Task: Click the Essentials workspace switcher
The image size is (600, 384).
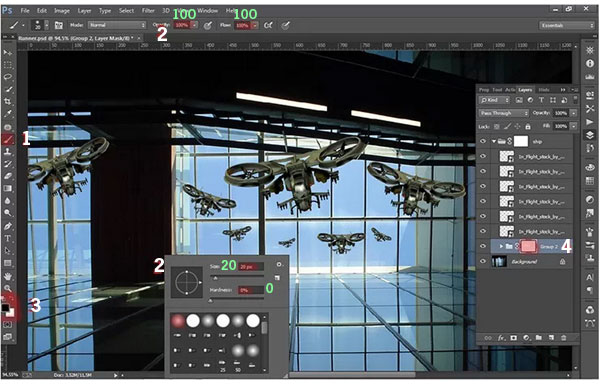Action: (x=566, y=26)
